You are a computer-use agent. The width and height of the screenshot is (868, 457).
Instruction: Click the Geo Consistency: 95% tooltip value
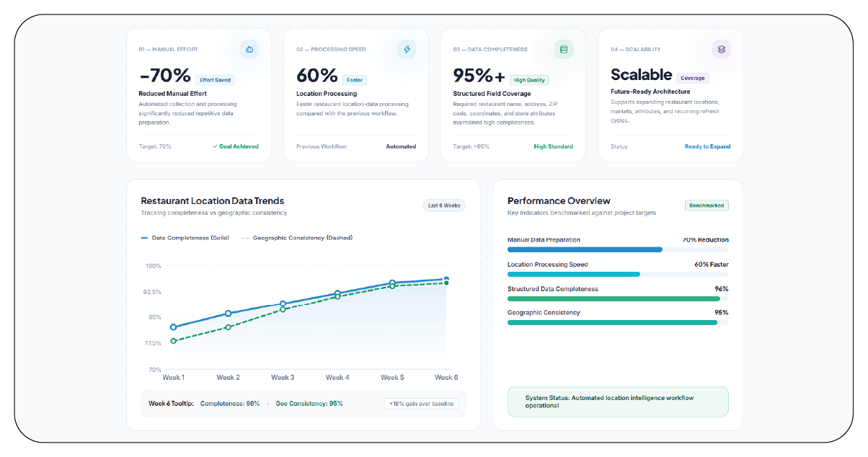[x=309, y=404]
